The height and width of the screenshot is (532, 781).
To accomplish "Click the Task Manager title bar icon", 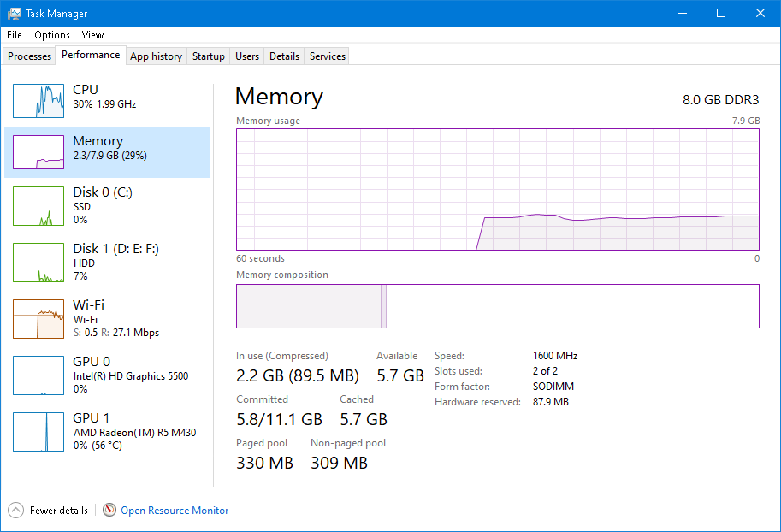I will pos(15,14).
